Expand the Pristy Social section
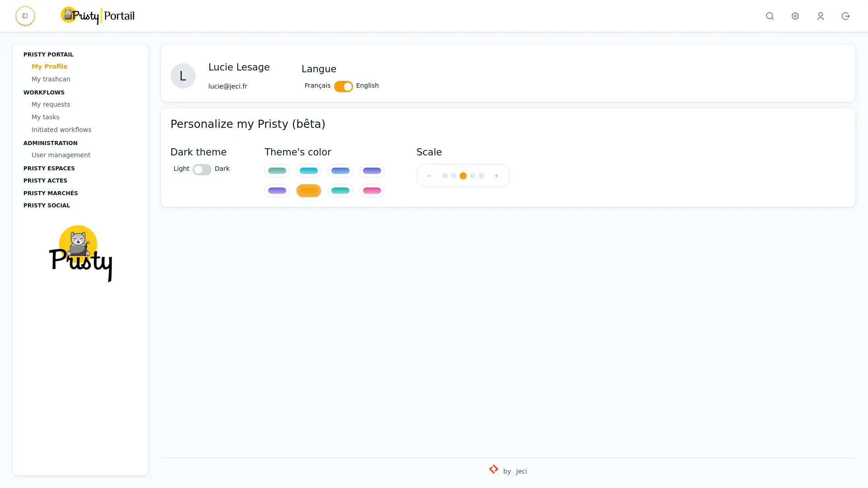Screen dimensions: 868x488 click(47, 206)
